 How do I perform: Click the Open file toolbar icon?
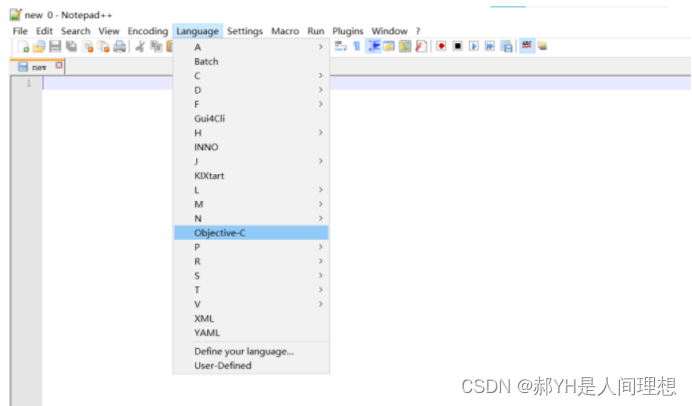coord(39,46)
